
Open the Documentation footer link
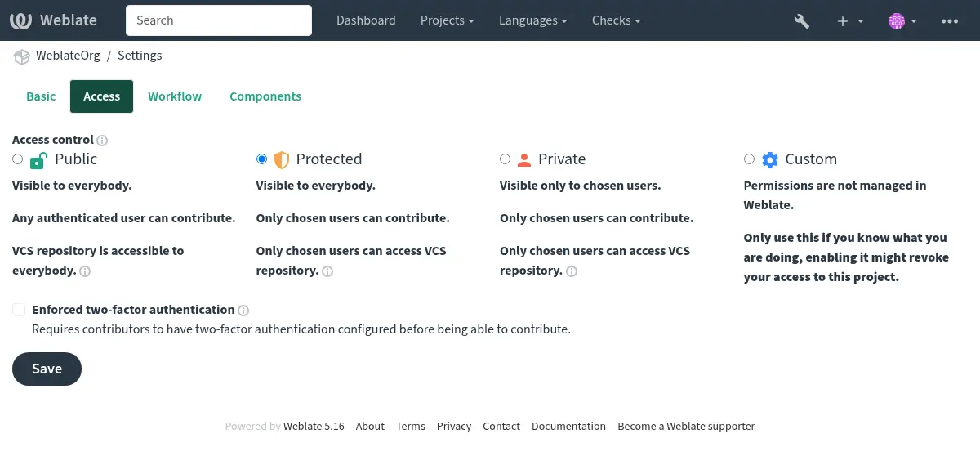click(x=568, y=426)
